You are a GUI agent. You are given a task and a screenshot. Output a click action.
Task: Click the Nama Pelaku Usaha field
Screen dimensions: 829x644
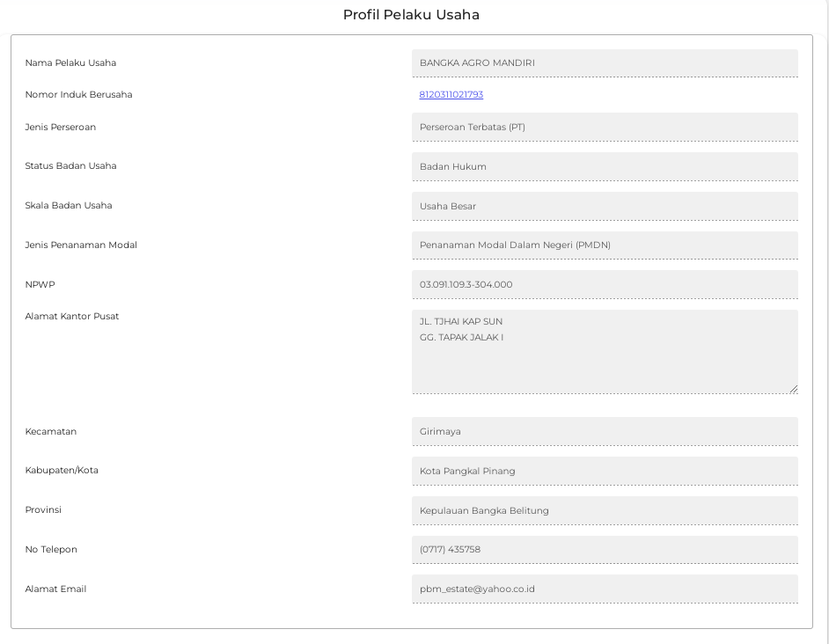pos(605,63)
